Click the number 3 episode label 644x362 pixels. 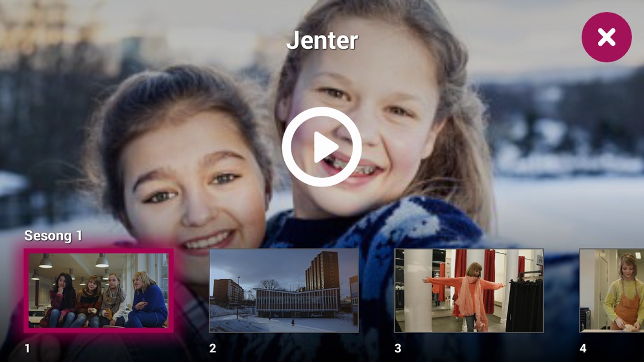pyautogui.click(x=398, y=349)
